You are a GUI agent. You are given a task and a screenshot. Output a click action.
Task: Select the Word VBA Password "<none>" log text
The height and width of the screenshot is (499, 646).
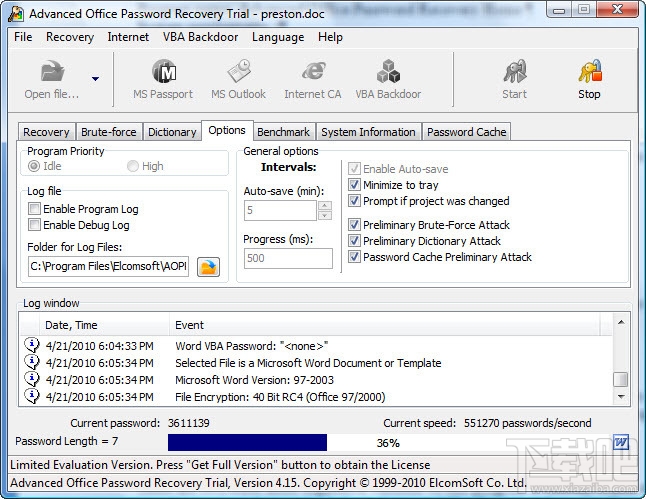[x=252, y=346]
